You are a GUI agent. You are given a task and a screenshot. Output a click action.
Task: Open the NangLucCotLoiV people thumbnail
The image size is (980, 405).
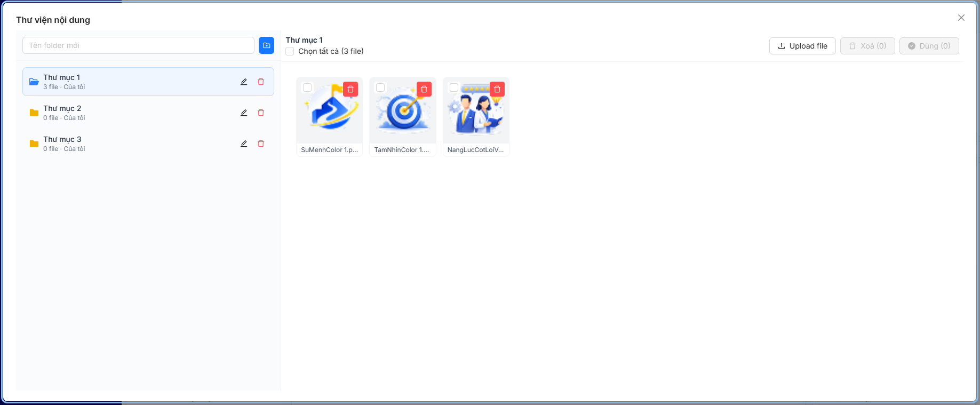pyautogui.click(x=476, y=111)
